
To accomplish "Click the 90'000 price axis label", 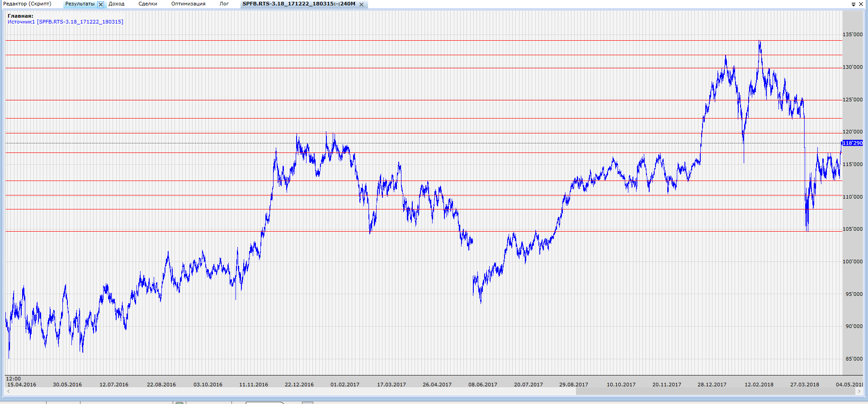I will (x=854, y=326).
